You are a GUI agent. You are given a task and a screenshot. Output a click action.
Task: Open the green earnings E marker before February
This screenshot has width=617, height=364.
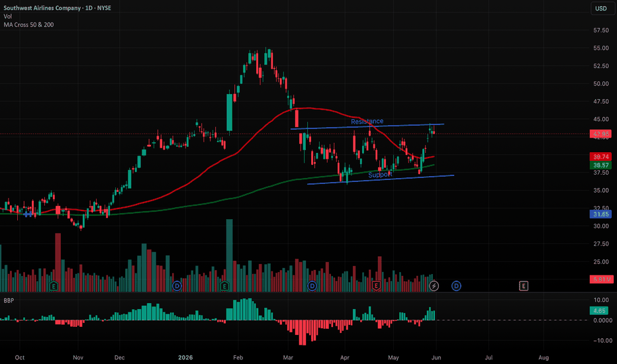click(x=224, y=286)
